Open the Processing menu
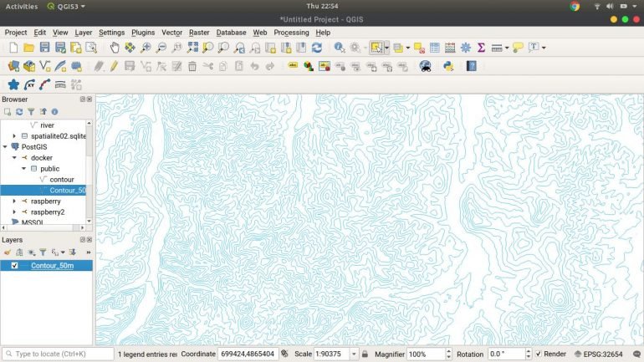 (291, 33)
